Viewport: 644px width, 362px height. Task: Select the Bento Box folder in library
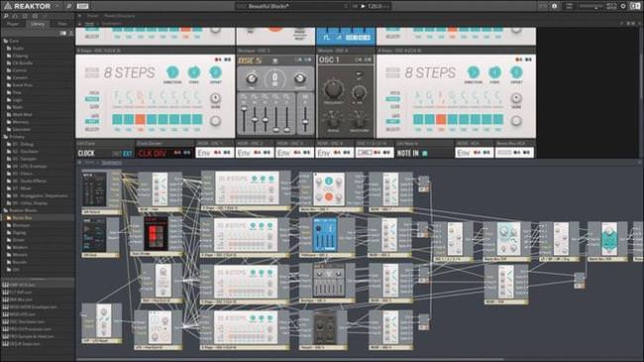coord(22,217)
